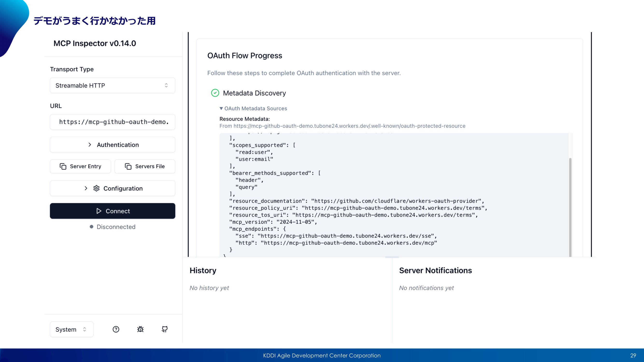Click the green check beside Metadata Discovery

(x=215, y=93)
